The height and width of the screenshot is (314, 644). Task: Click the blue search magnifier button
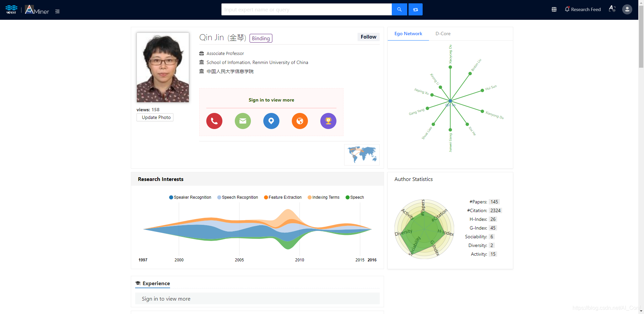point(399,9)
